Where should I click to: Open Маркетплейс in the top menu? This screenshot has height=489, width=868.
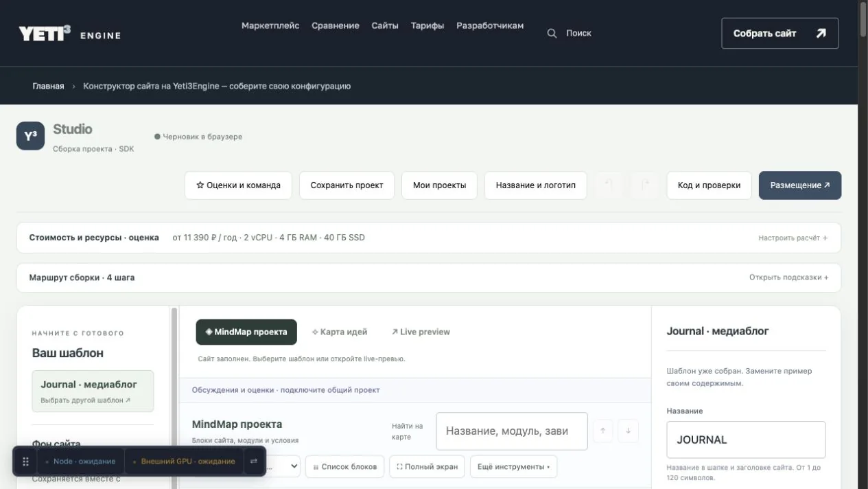coord(270,25)
